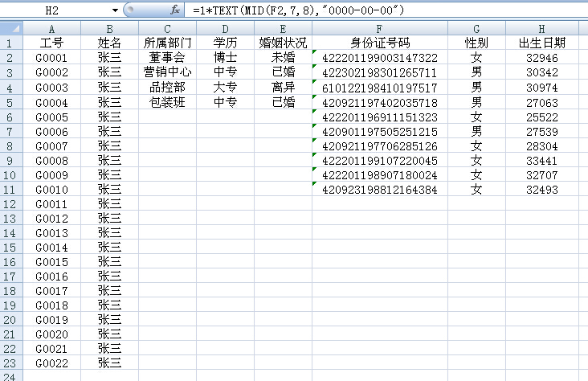Select ID number 420901197505251215
The image size is (588, 381).
[379, 132]
